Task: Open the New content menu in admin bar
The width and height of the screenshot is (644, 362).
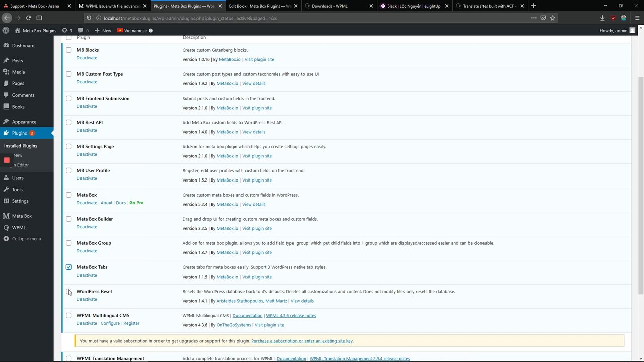Action: (103, 30)
